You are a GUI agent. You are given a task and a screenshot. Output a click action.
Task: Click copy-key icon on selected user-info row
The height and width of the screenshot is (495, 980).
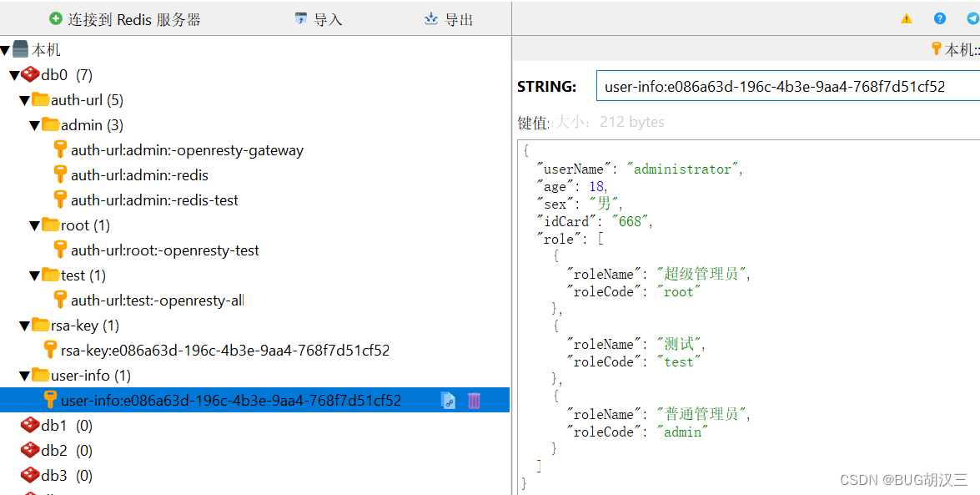[x=448, y=401]
